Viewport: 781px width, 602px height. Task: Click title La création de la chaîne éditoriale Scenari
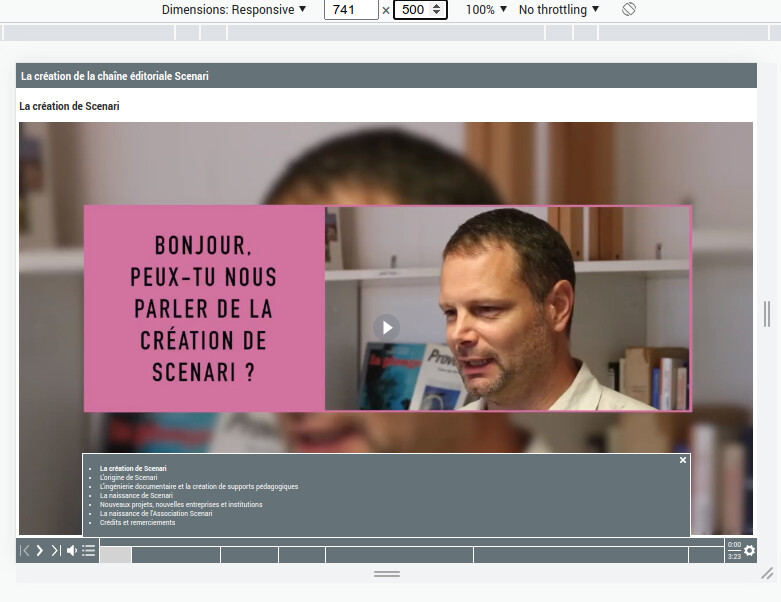pos(115,76)
